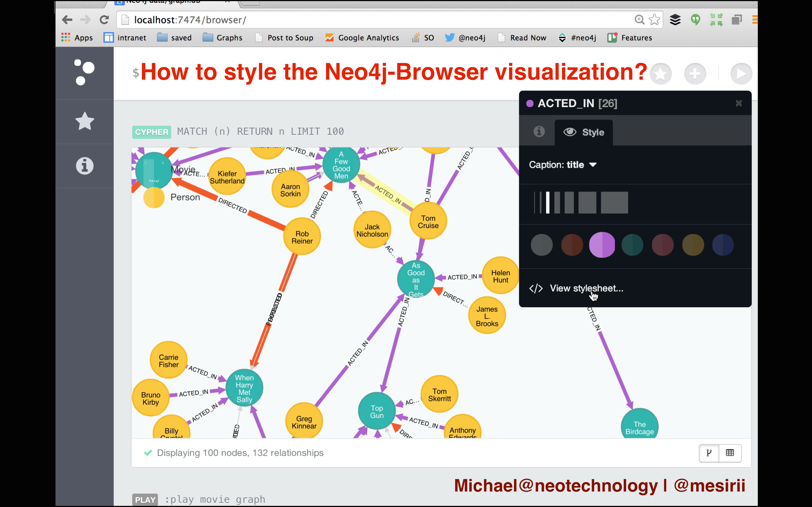Open the information icon in the sidebar
Viewport: 812px width, 507px height.
click(x=85, y=166)
